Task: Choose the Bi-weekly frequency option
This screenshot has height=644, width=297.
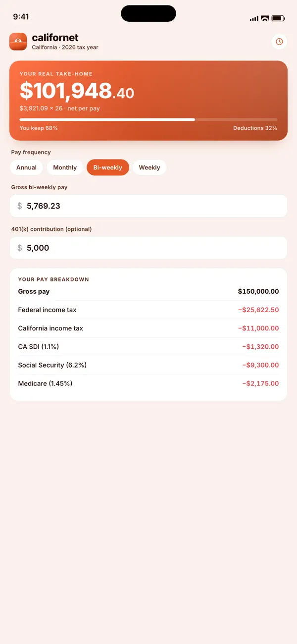Action: pos(108,167)
